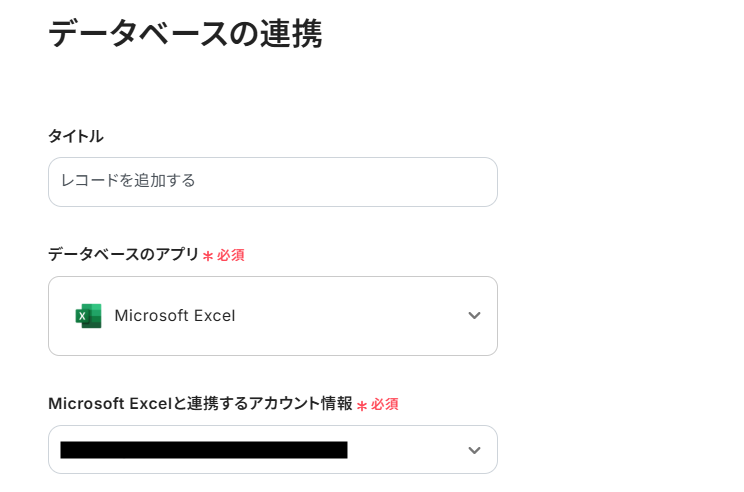Screen dimensions: 744x492
Task: Click the レコードを追加する text in title box
Action: click(128, 181)
